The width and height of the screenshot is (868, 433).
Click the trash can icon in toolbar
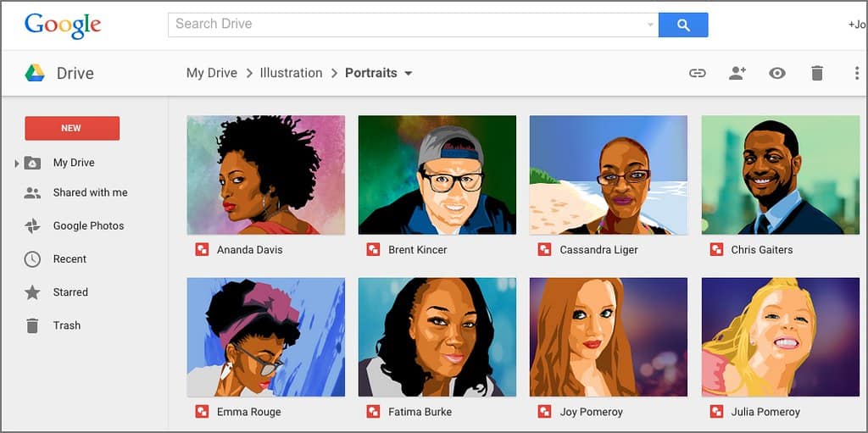pos(816,74)
